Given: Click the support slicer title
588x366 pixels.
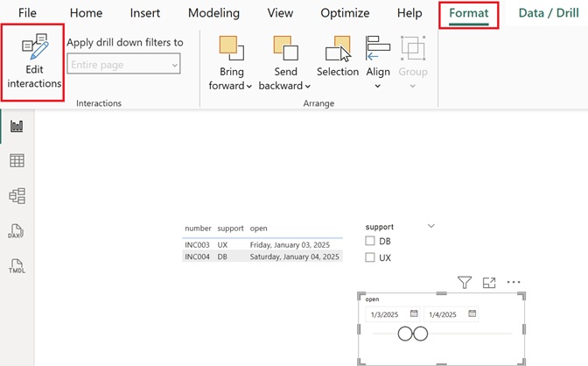Looking at the screenshot, I should [x=379, y=227].
